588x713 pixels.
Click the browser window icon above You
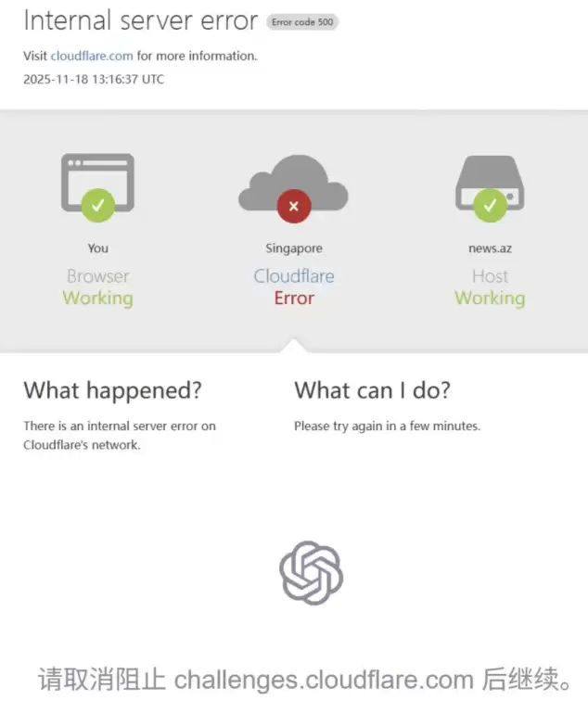(97, 183)
